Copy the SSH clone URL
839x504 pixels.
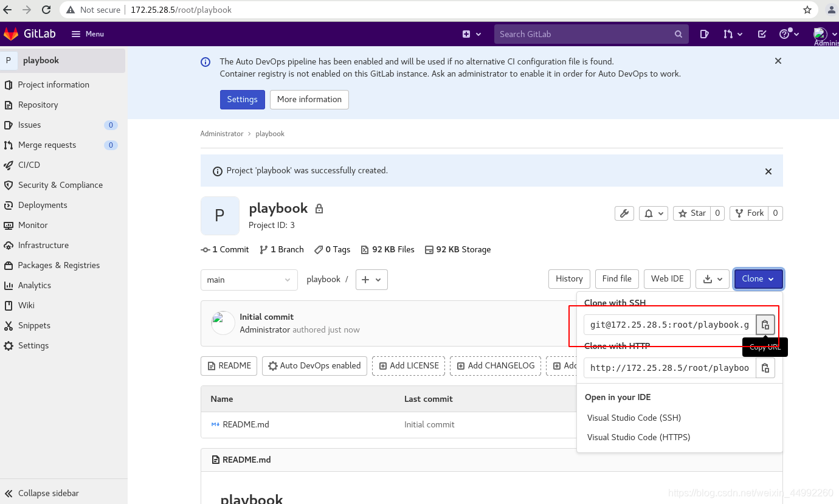tap(765, 325)
